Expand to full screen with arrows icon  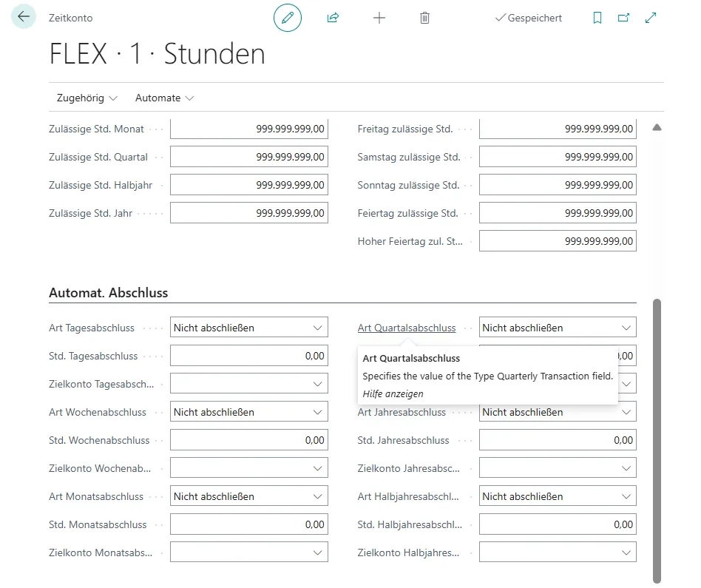[649, 17]
